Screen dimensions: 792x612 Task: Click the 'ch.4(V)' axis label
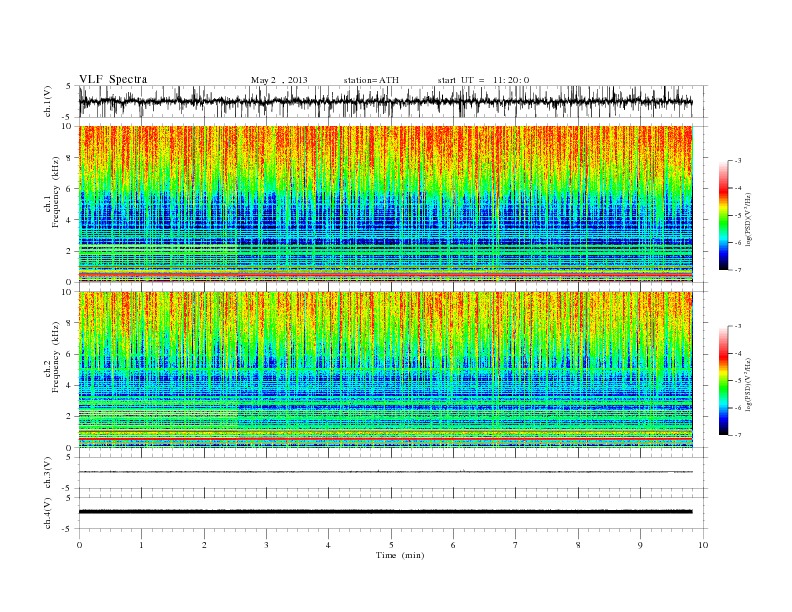point(48,513)
